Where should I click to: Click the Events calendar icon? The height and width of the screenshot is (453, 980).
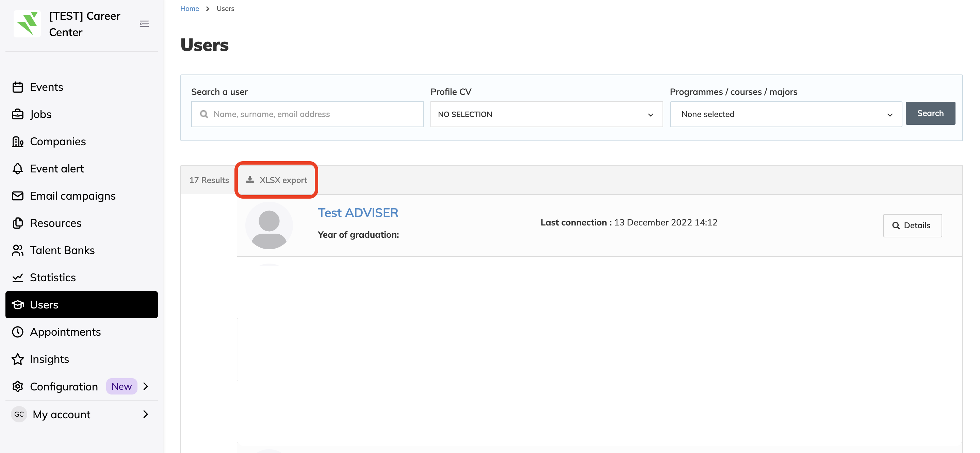point(17,87)
